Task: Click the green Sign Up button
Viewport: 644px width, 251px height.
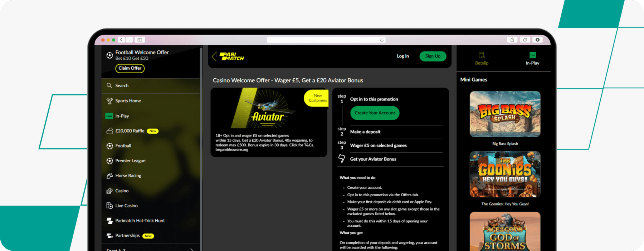Action: pos(433,56)
